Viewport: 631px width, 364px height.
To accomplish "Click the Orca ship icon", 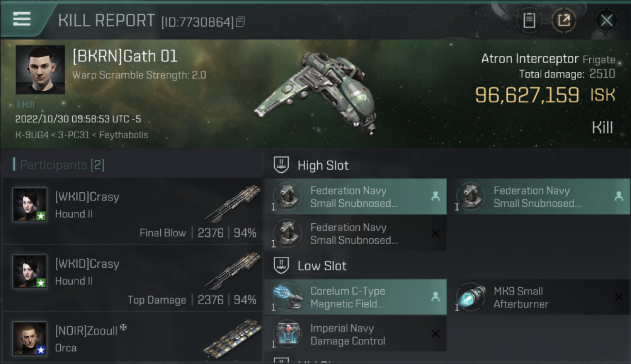I will coord(232,339).
